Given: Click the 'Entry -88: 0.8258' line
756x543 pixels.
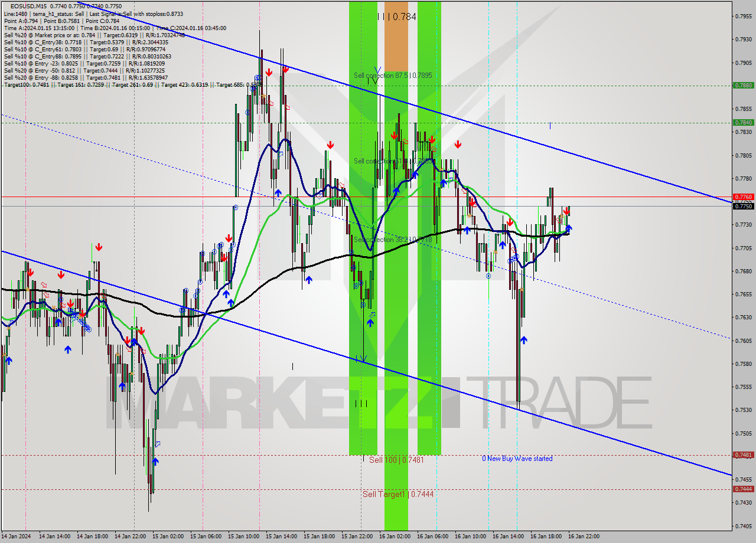Looking at the screenshot, I should click(x=85, y=78).
